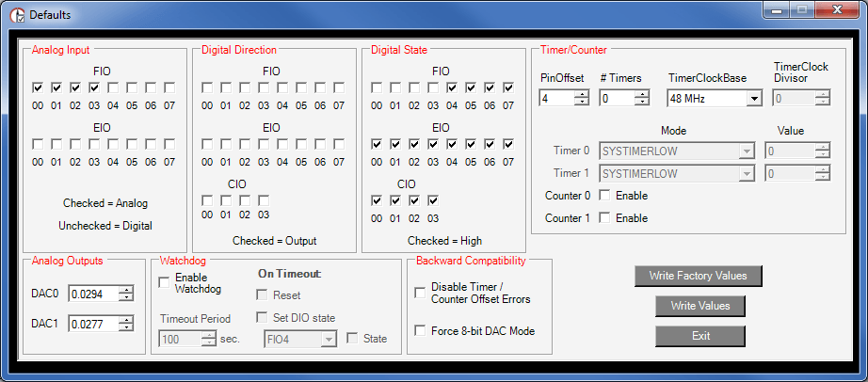The height and width of the screenshot is (382, 868).
Task: Increment DAC0 value with up arrow
Action: tap(126, 290)
